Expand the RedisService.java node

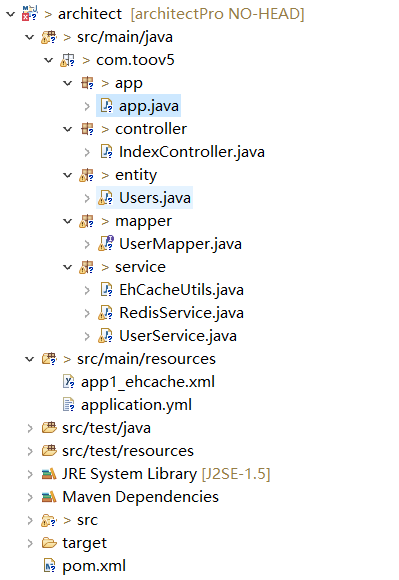[87, 314]
